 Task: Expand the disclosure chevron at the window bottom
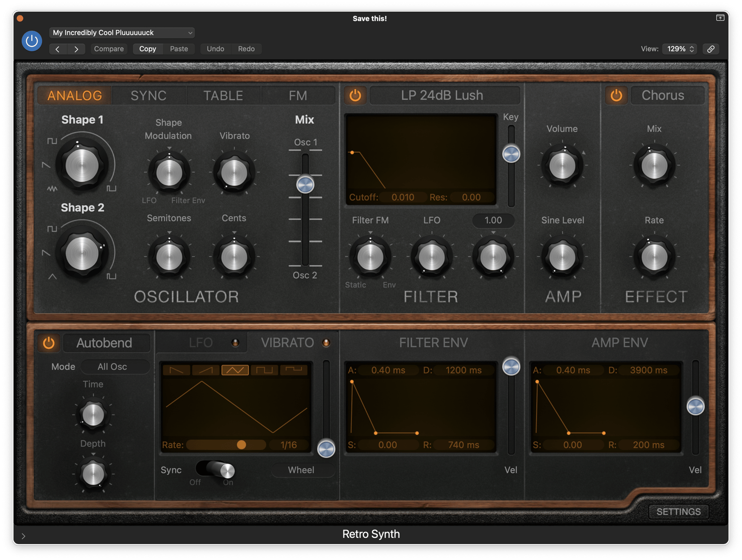(23, 536)
